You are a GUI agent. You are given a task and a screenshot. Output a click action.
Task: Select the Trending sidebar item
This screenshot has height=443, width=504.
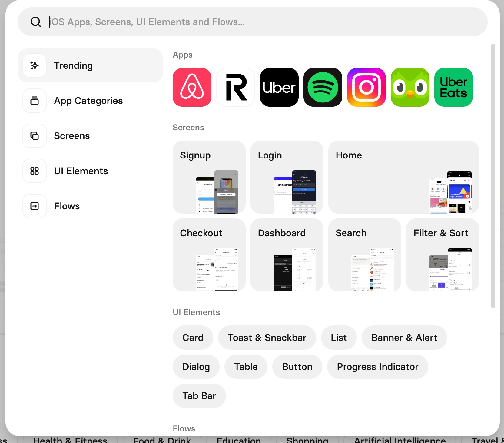coord(90,65)
